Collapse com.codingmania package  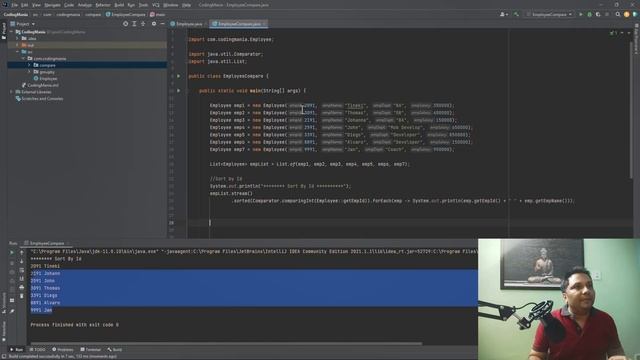pos(23,58)
